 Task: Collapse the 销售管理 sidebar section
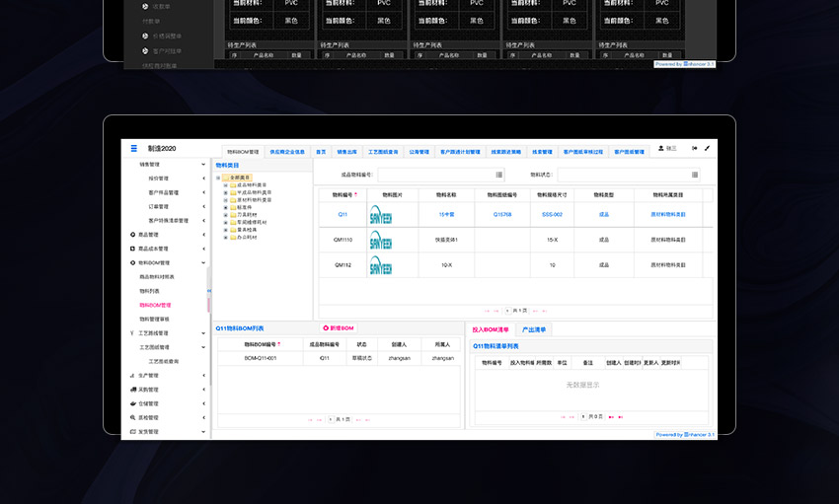(203, 164)
